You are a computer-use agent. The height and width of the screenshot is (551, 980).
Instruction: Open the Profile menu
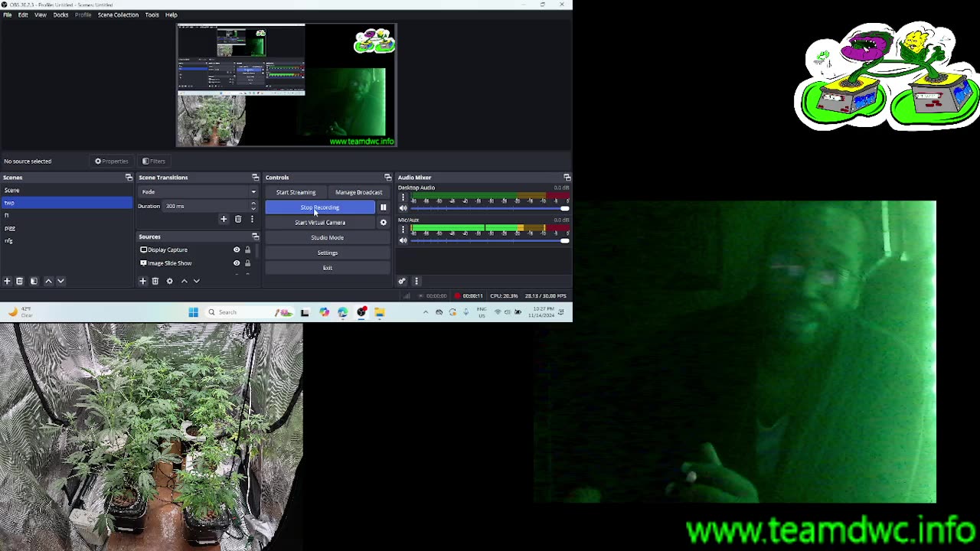tap(83, 15)
